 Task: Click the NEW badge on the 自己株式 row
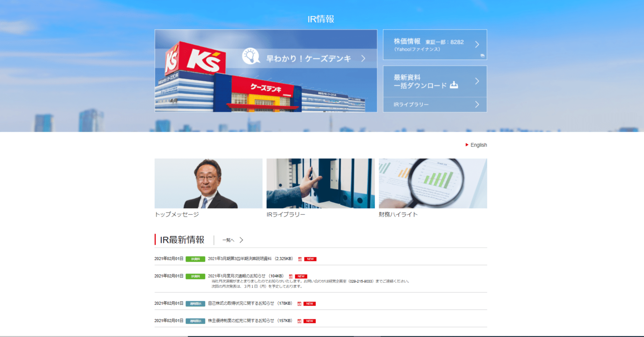310,304
